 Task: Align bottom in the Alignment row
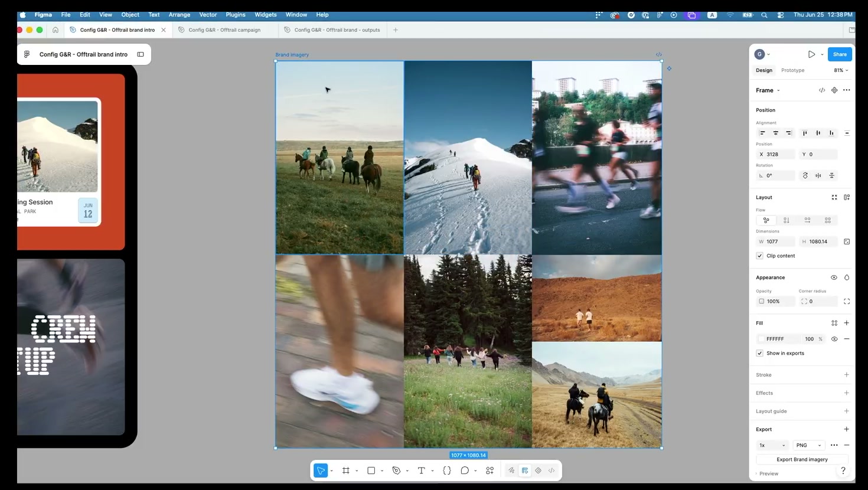click(x=831, y=133)
